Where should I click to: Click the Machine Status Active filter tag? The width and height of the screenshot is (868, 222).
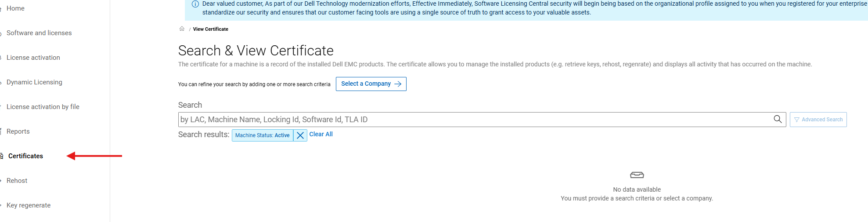point(262,135)
